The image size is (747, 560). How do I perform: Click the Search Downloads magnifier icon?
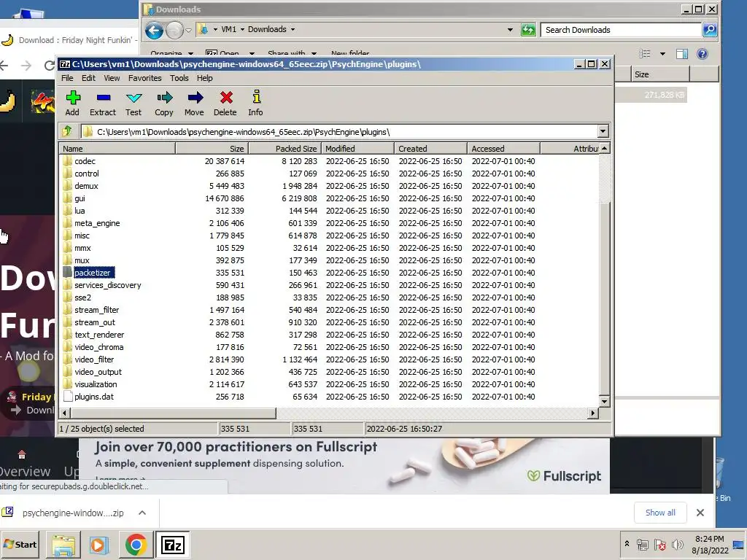(x=709, y=29)
